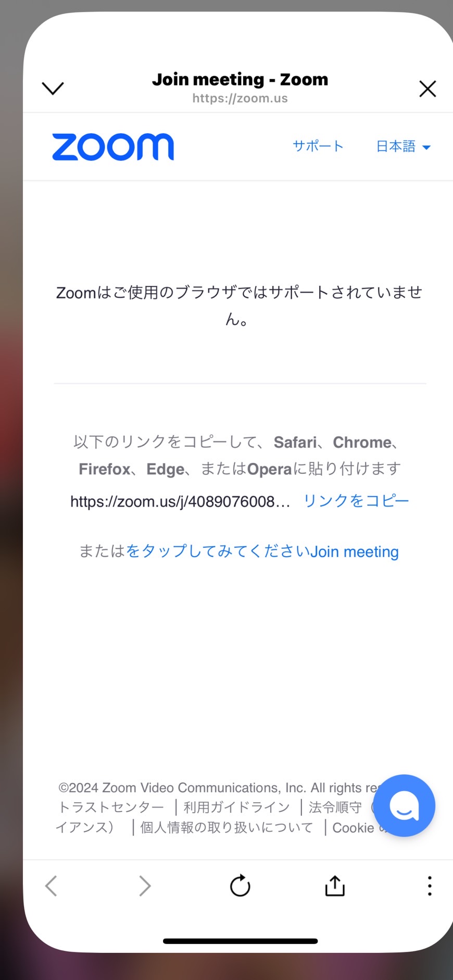The height and width of the screenshot is (980, 453).
Task: Tap the Join meeting link
Action: pos(355,551)
